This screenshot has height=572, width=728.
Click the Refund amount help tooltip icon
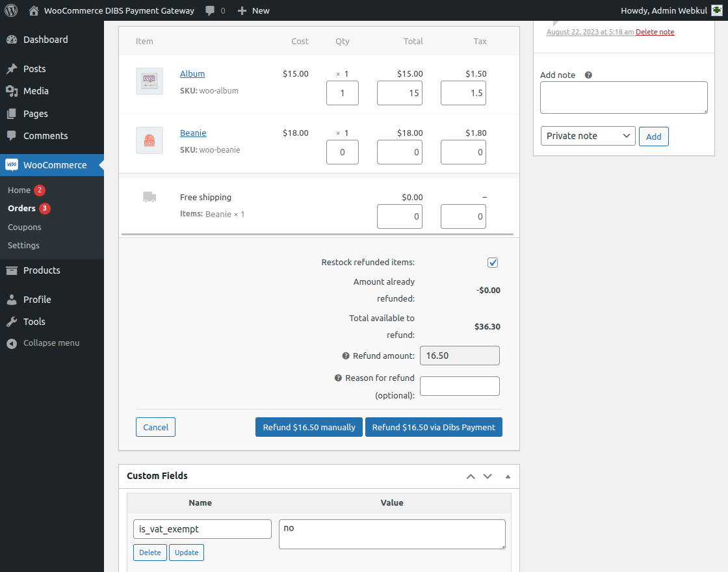point(346,356)
